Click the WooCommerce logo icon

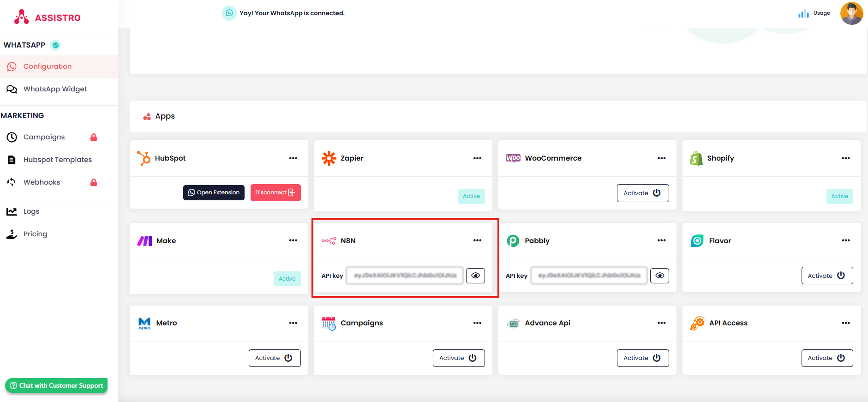click(513, 158)
